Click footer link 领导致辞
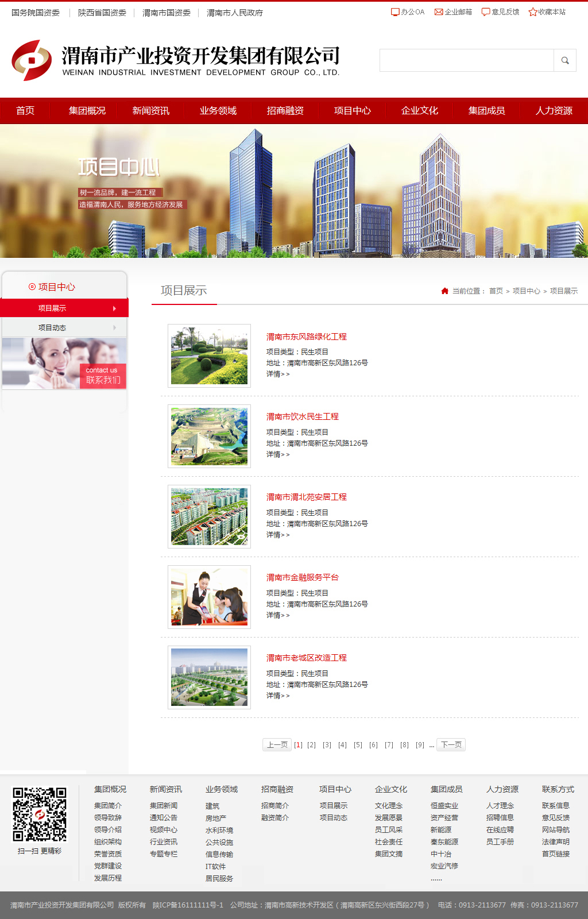588x919 pixels. 108,818
